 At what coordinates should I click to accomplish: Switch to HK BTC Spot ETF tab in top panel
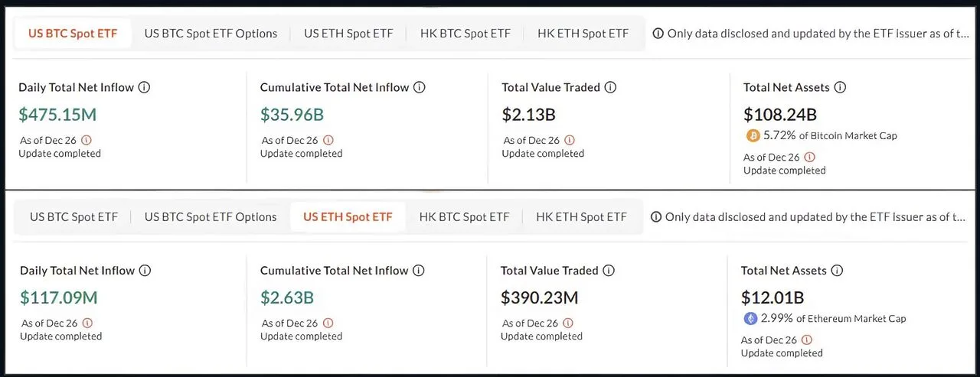point(465,34)
